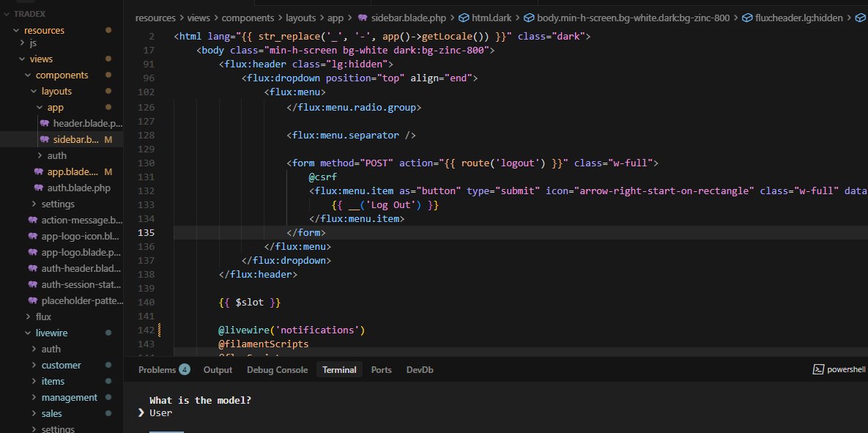The width and height of the screenshot is (868, 433).
Task: Click breadcrumb body symbol cube icon
Action: 529,18
